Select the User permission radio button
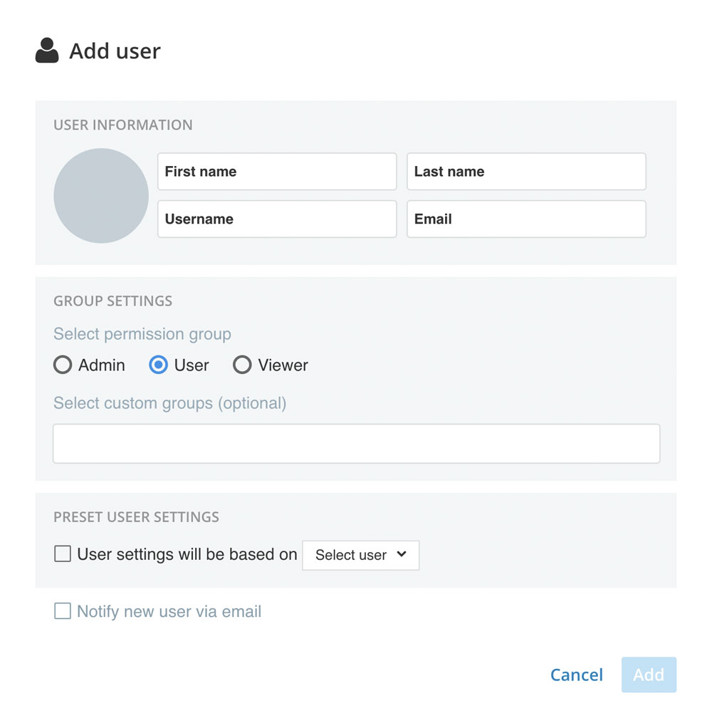 158,365
